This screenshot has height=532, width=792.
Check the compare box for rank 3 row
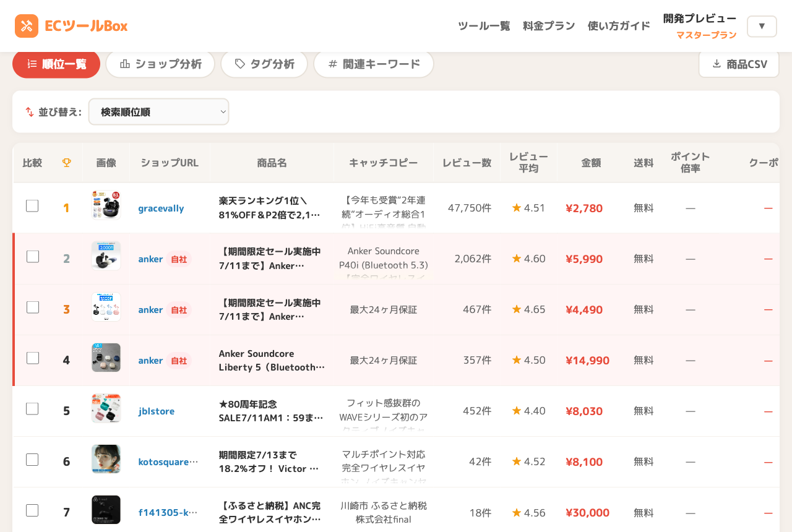(x=33, y=307)
